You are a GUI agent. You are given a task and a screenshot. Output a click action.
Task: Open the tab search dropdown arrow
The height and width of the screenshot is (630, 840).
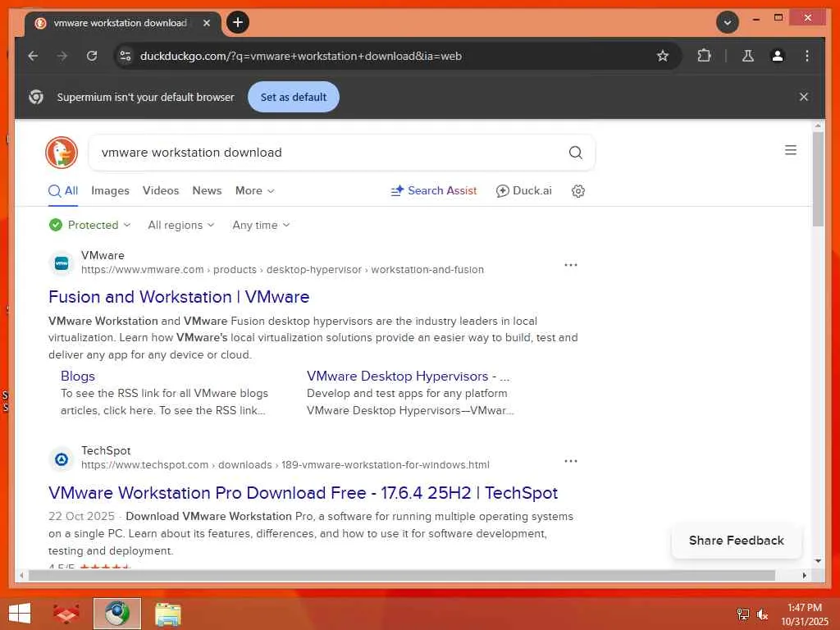(728, 22)
